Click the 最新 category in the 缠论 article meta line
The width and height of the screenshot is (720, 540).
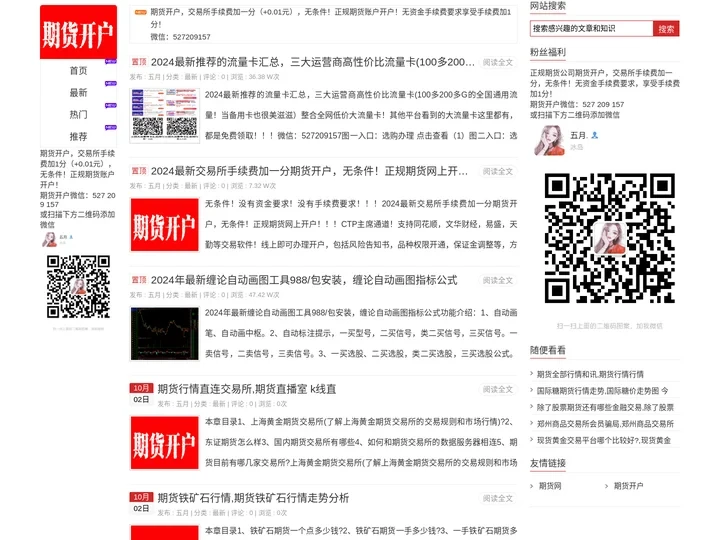(191, 295)
